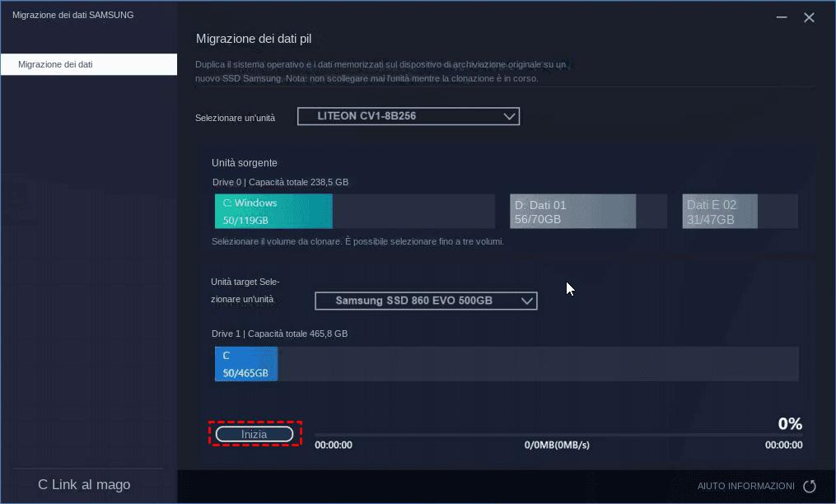The image size is (836, 504).
Task: Click the refresh icon near AIUTO INFORMAZIONI
Action: click(810, 486)
